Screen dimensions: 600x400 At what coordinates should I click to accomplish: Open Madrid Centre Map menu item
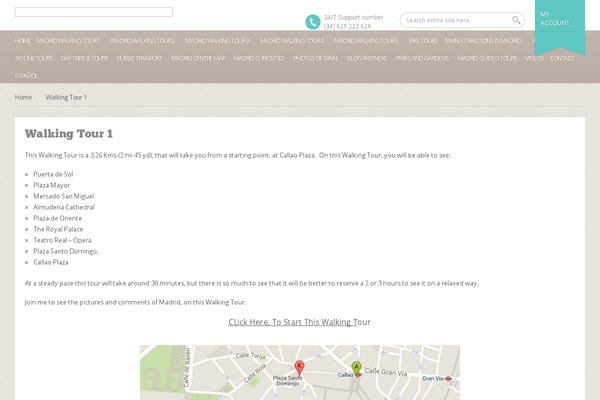(198, 58)
